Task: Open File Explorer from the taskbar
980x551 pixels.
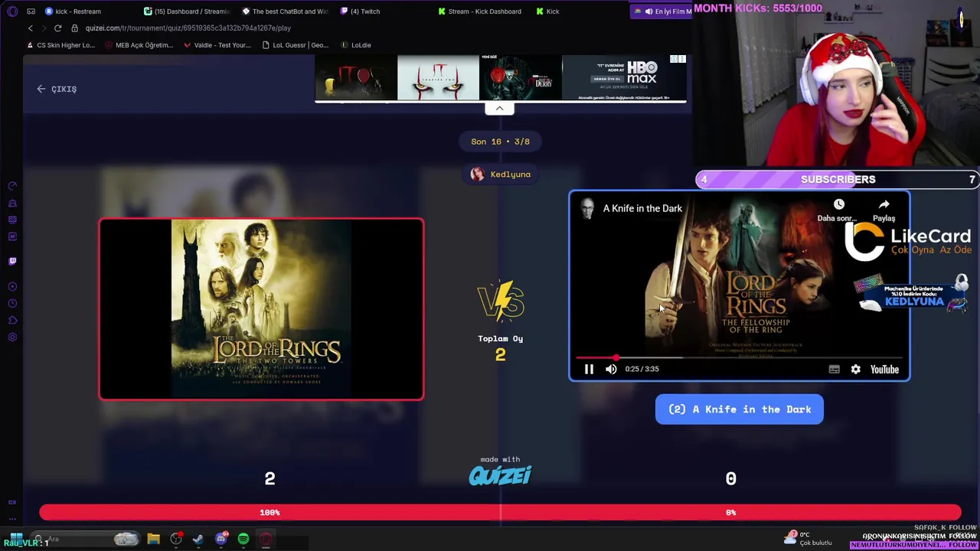Action: tap(153, 540)
